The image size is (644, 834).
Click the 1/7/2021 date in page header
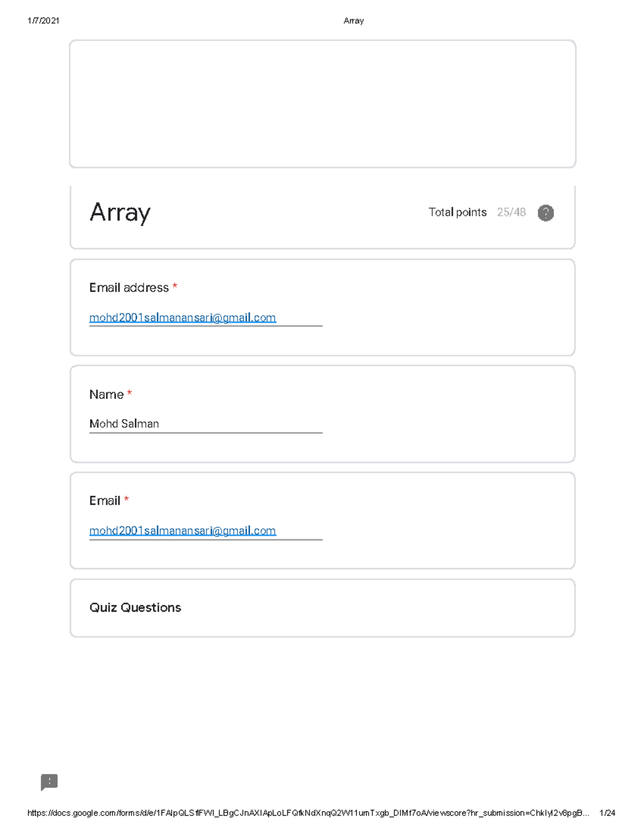pyautogui.click(x=43, y=21)
